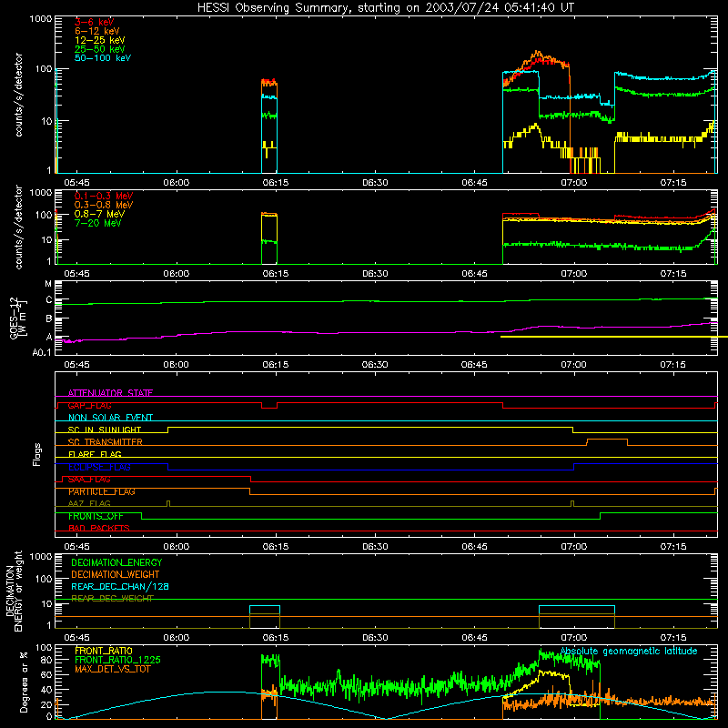728x728 pixels.
Task: Click the yellow 0.8-7 MeV legend label
Action: tap(99, 214)
